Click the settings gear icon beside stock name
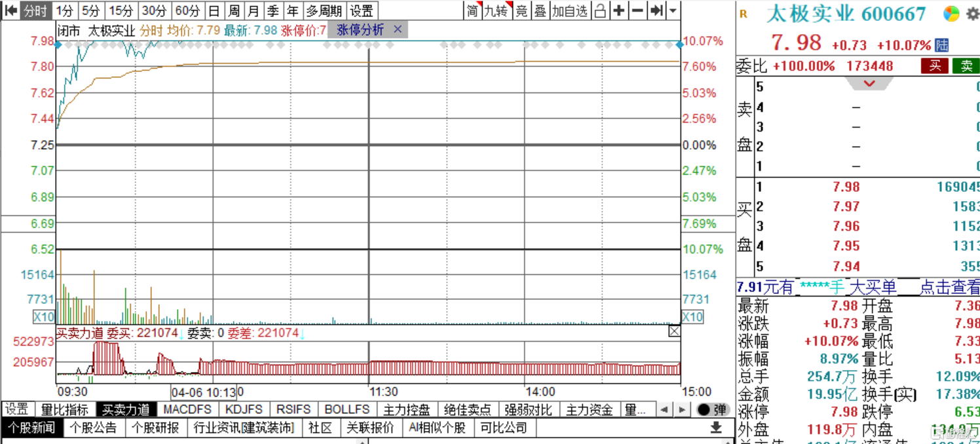This screenshot has height=444, width=980. 971,13
